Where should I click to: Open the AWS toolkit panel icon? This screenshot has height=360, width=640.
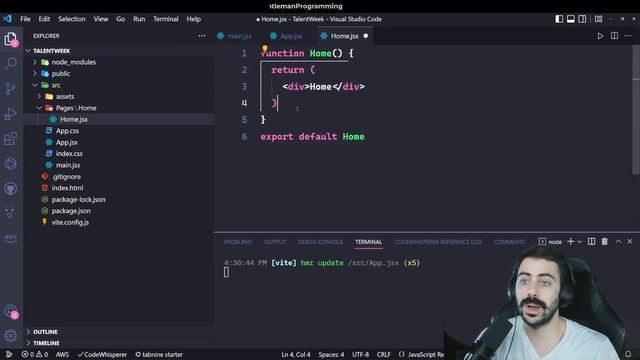pos(11,238)
